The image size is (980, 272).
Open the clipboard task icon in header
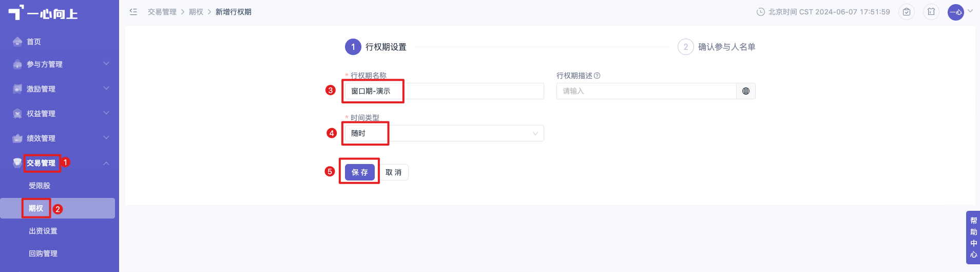coord(907,12)
